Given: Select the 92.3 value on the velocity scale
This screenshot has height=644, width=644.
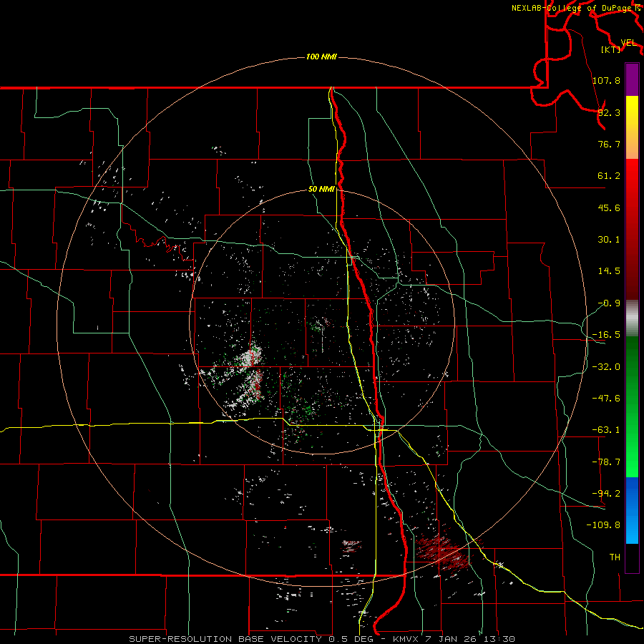Looking at the screenshot, I should coord(609,112).
